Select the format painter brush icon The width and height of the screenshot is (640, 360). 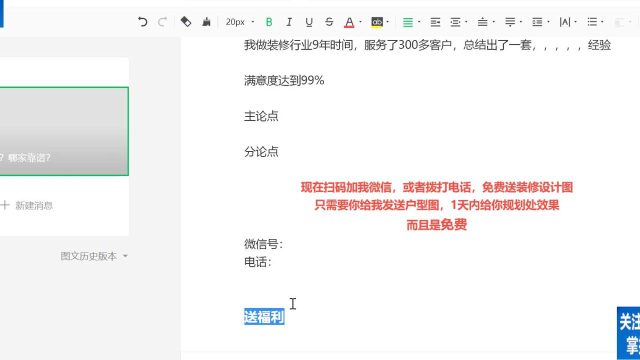pyautogui.click(x=207, y=22)
